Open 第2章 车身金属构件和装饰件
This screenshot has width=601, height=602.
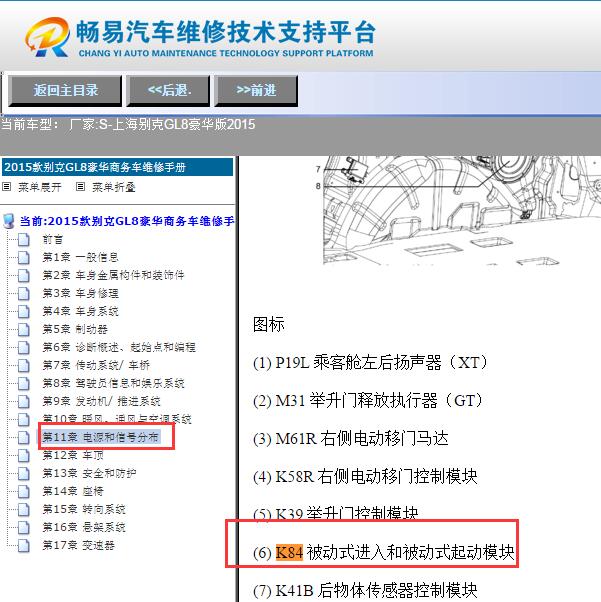coord(113,275)
